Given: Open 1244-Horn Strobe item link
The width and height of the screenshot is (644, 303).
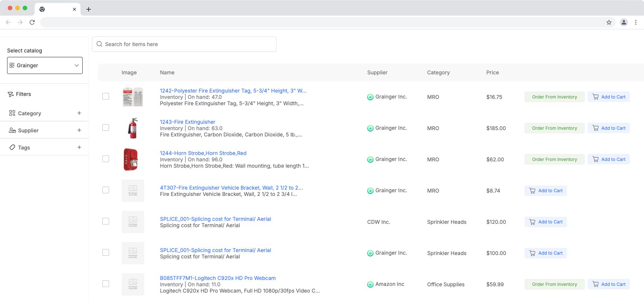Looking at the screenshot, I should 203,153.
